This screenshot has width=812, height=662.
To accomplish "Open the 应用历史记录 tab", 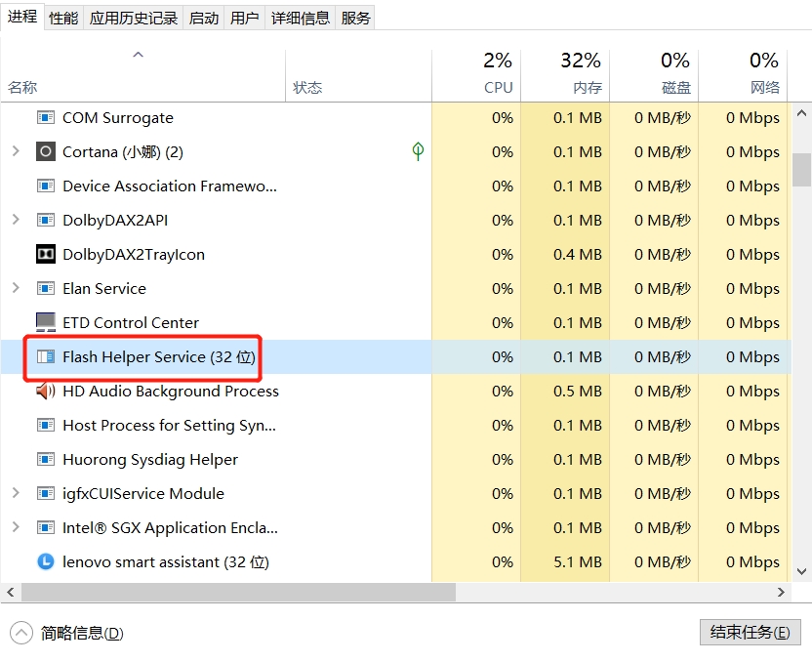I will click(133, 19).
